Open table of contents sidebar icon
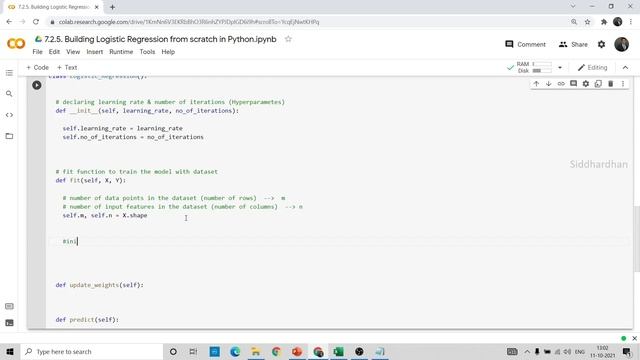 tap(9, 73)
